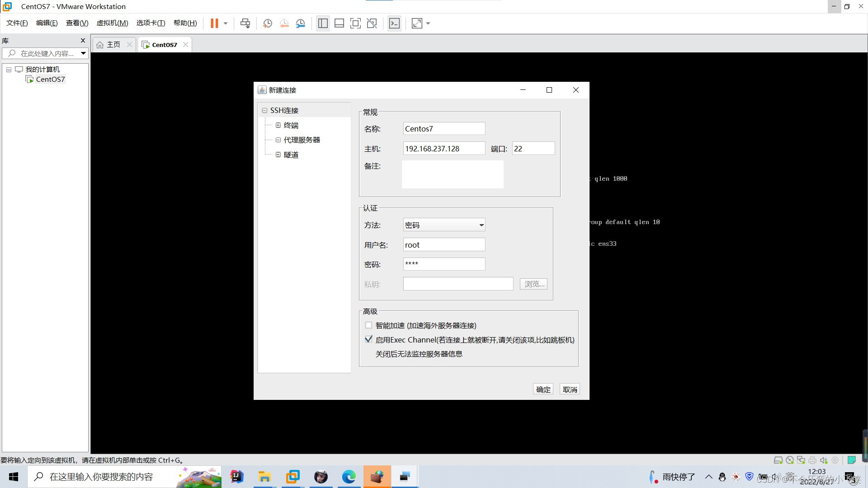Toggle the thumbnail bar view icon
The image size is (868, 488).
(339, 23)
